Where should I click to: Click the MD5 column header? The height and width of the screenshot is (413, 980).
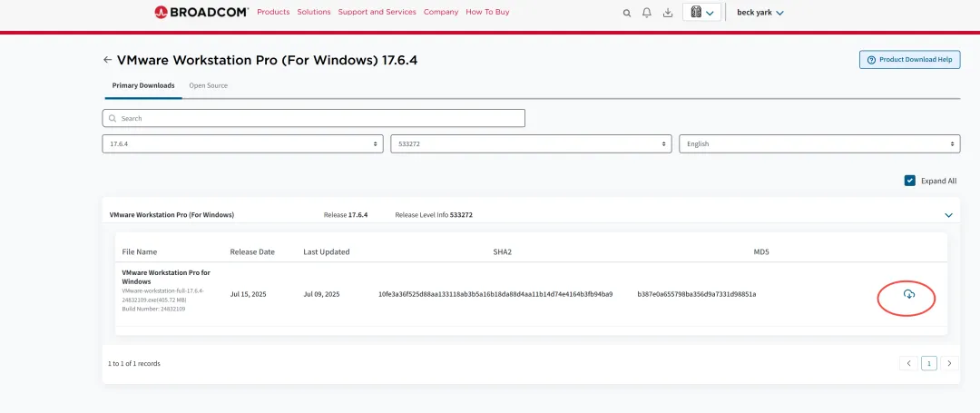click(x=761, y=251)
